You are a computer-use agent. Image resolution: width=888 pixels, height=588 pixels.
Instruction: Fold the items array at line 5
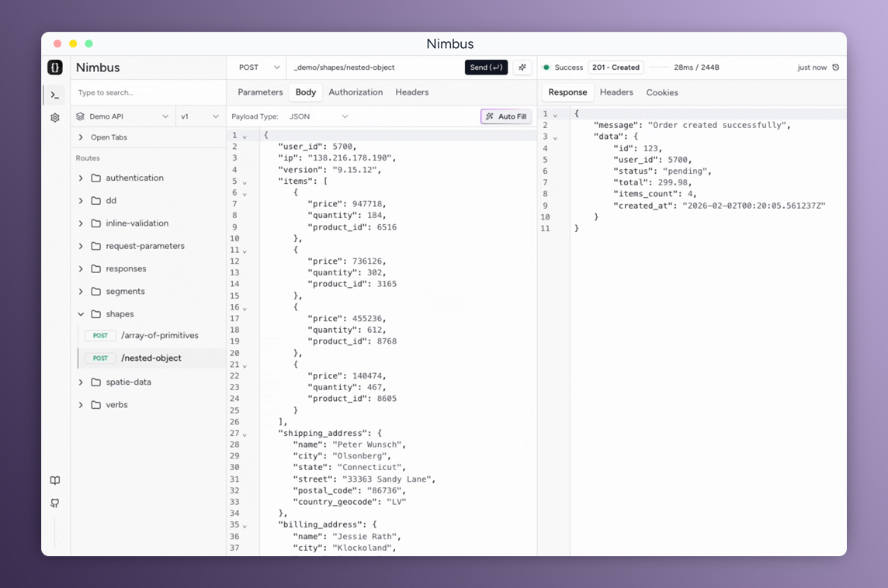(245, 183)
